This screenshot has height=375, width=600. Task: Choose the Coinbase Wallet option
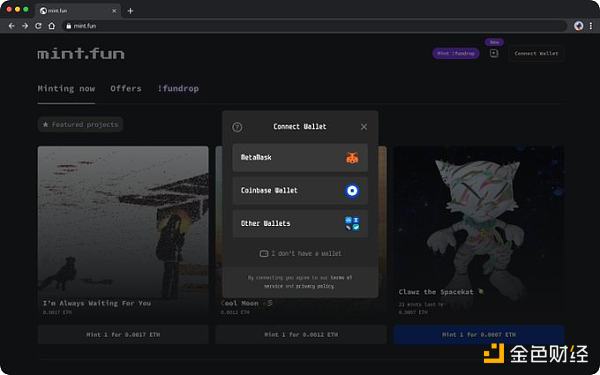coord(300,191)
